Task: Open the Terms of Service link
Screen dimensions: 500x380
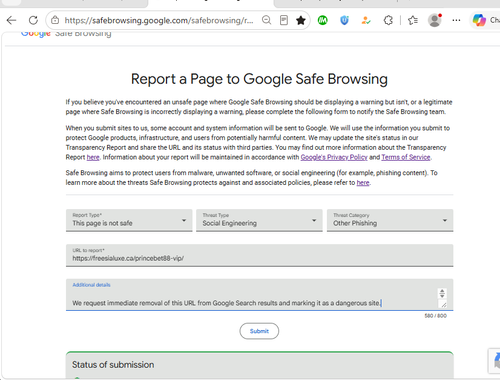Action: [406, 157]
